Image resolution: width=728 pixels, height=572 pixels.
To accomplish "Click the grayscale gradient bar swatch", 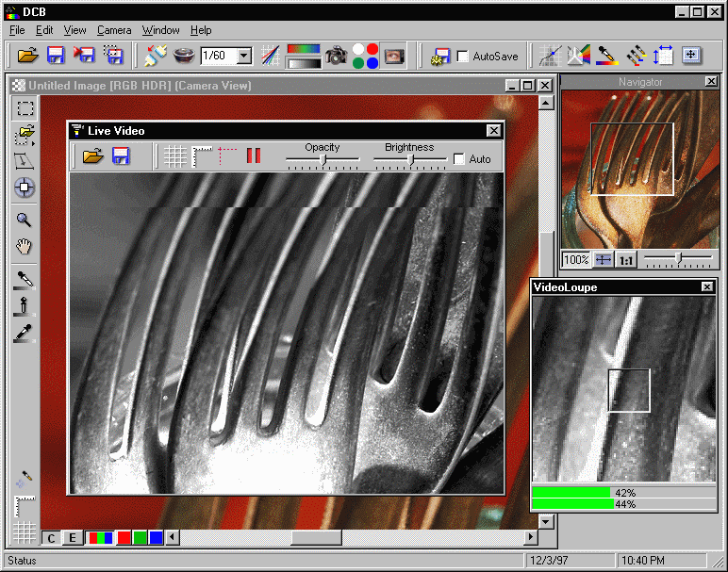I will tap(304, 62).
